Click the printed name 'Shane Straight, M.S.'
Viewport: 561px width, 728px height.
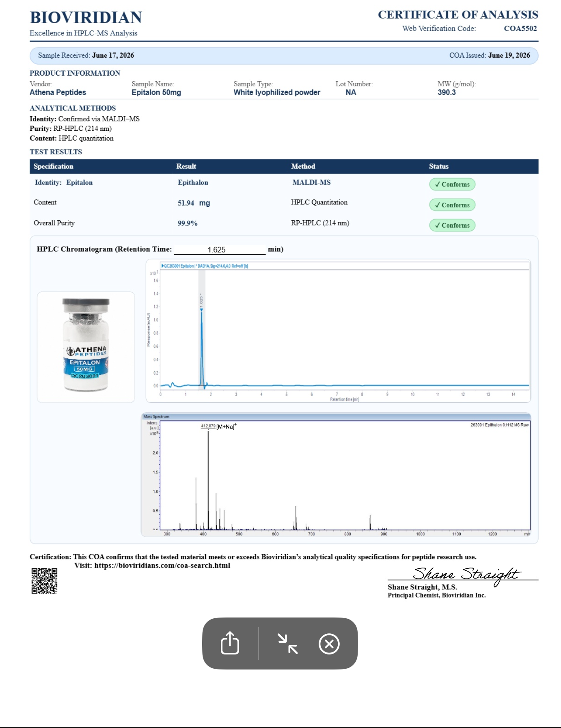[423, 587]
